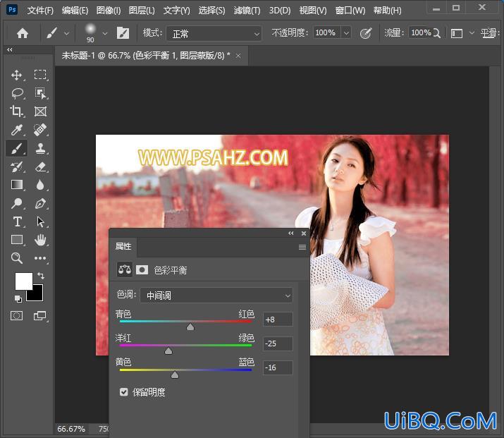Select the Hand tool
504x438 pixels.
point(40,240)
